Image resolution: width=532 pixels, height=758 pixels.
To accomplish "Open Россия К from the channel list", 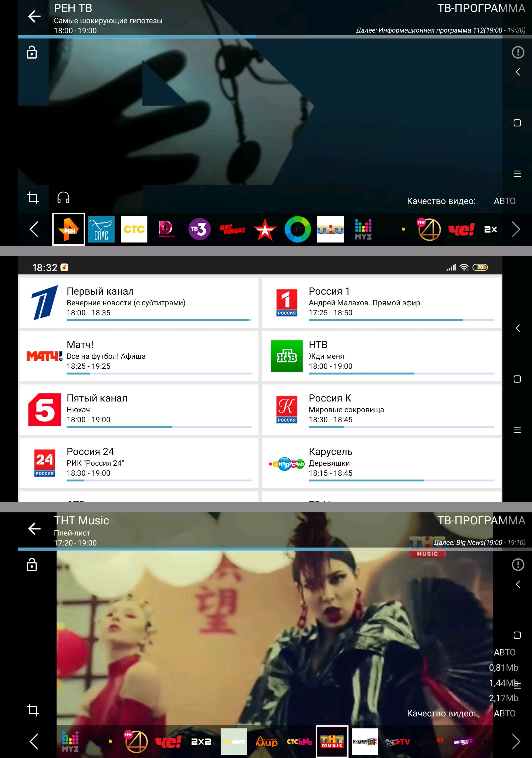I will 381,409.
